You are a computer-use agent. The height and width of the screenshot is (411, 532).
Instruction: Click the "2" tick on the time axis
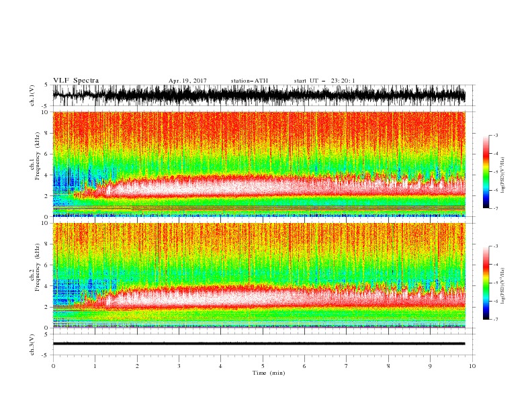point(137,366)
